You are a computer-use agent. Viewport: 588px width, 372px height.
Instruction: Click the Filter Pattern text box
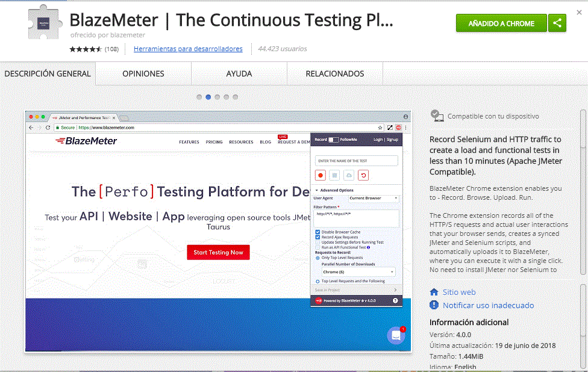(x=356, y=219)
